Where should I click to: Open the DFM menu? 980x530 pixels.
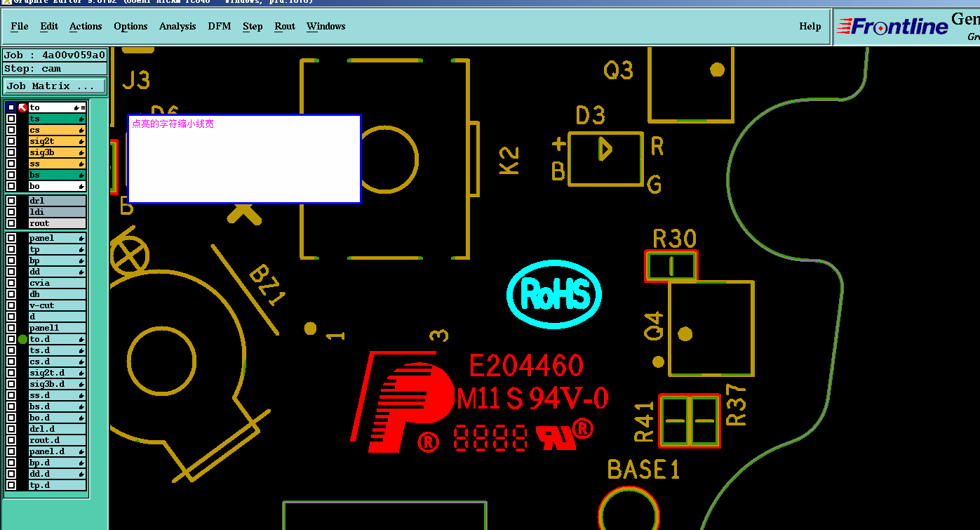220,26
